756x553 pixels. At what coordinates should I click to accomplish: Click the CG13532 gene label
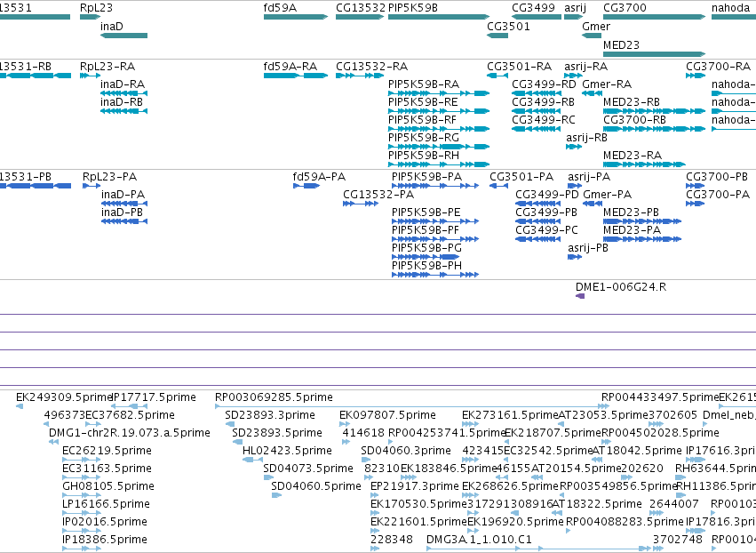click(361, 8)
